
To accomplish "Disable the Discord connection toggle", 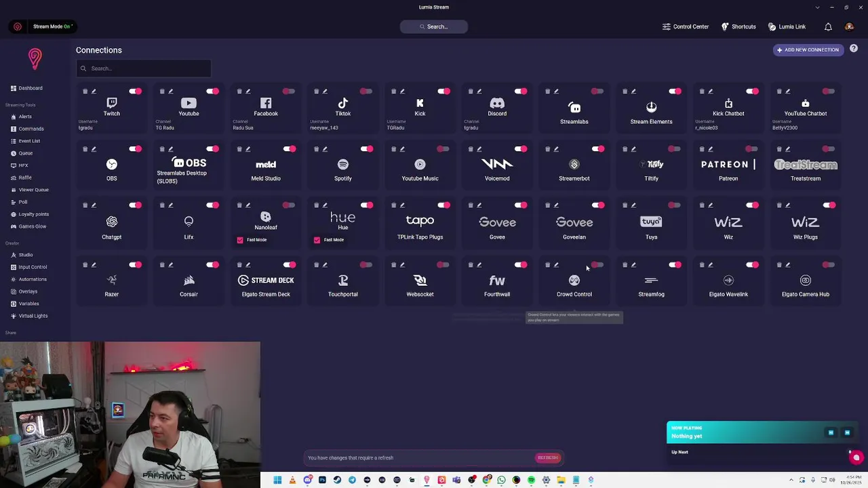I will tap(520, 91).
